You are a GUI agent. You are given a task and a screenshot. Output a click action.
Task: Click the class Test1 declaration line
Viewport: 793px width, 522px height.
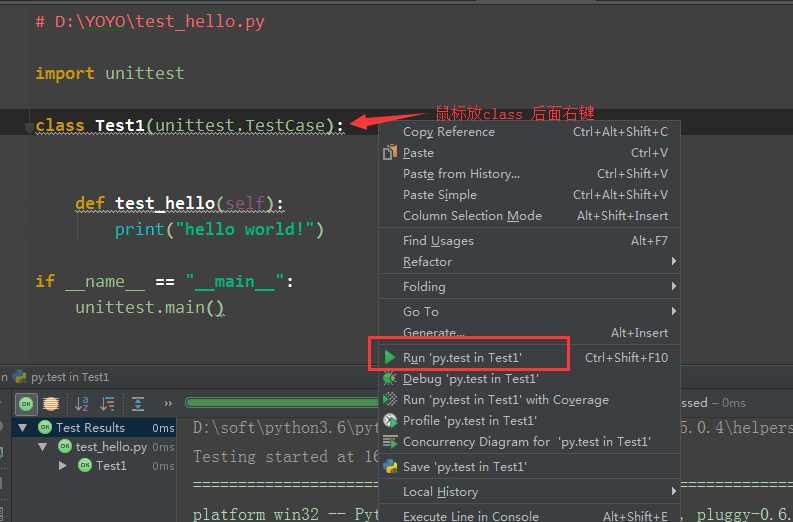pyautogui.click(x=189, y=125)
